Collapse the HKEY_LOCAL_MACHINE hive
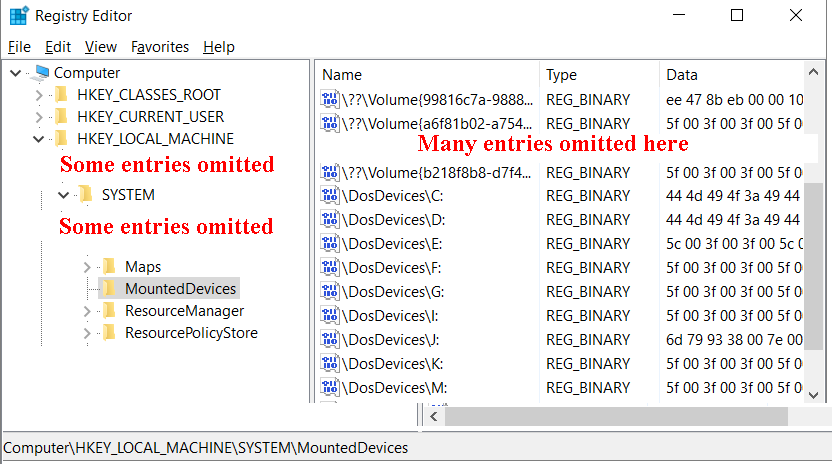The height and width of the screenshot is (464, 832). click(39, 139)
